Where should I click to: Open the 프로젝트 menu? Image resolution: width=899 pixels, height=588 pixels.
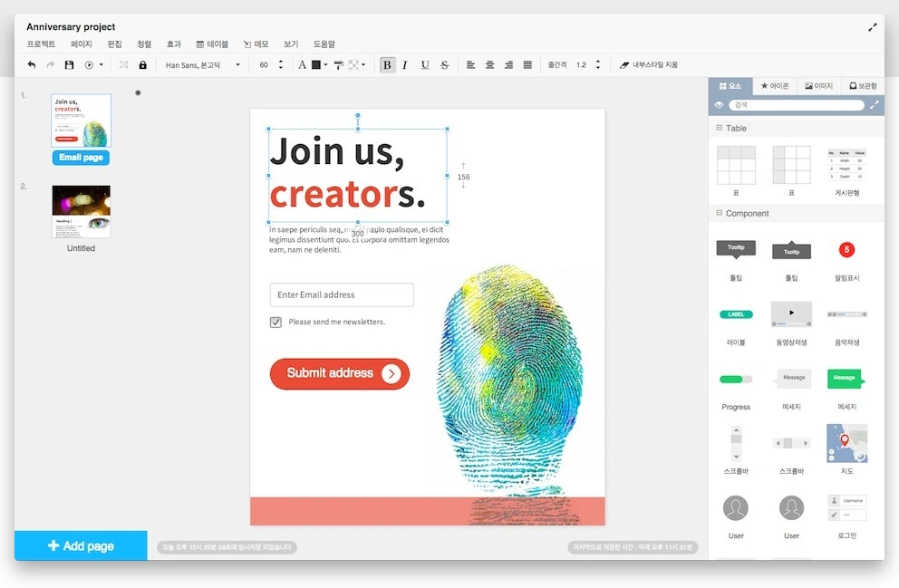pyautogui.click(x=41, y=44)
